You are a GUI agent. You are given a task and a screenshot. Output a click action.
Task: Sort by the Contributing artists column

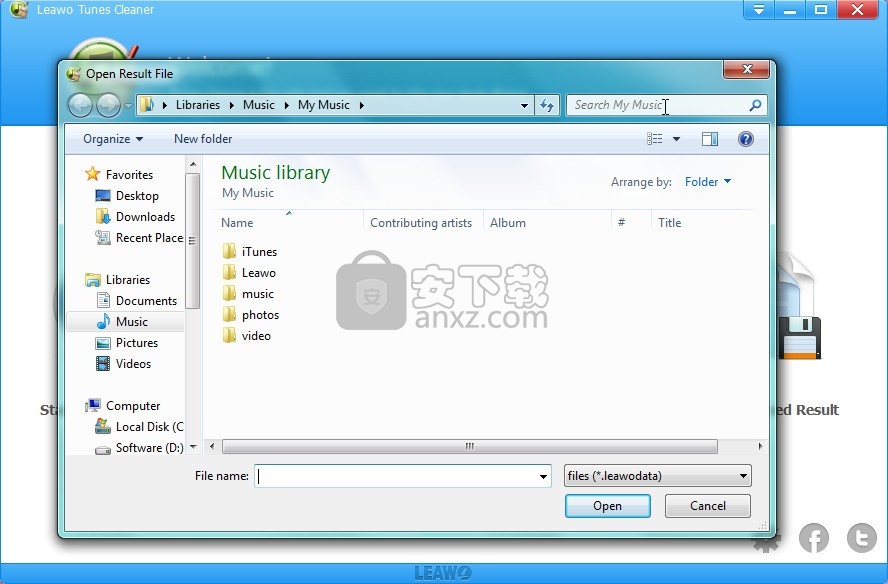coord(421,223)
